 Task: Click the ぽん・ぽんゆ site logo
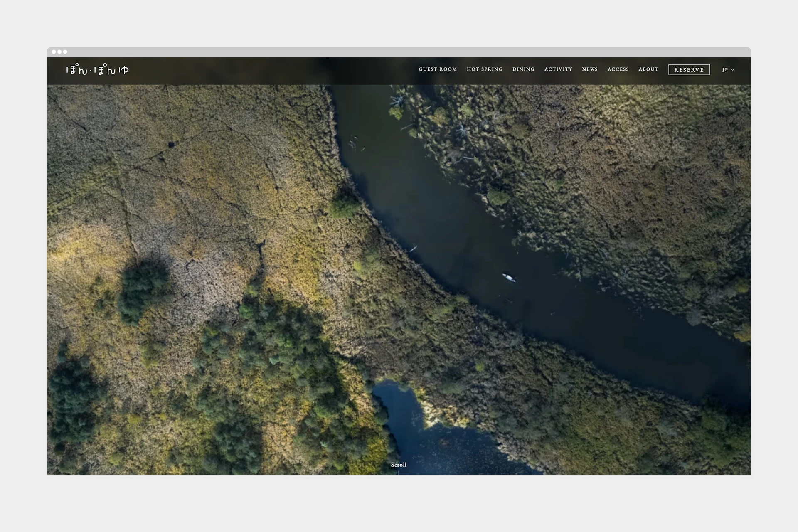coord(97,69)
